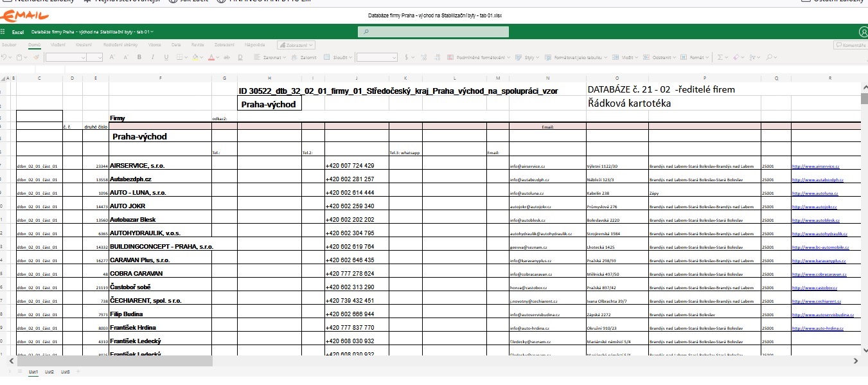
Task: Open the account profile icon
Action: [863, 31]
